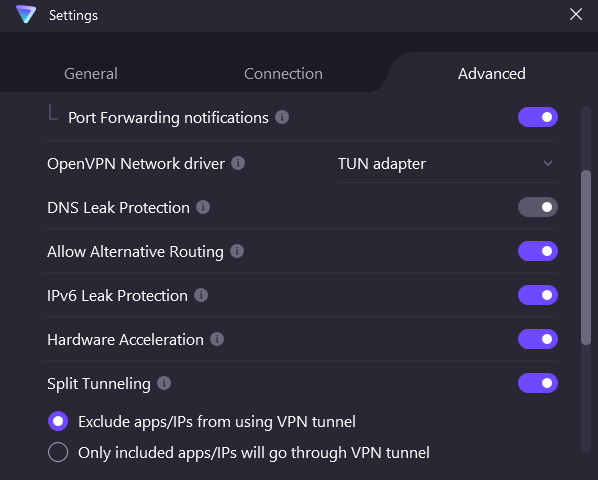
Task: Click the vertical scrollbar thumb
Action: pos(586,258)
